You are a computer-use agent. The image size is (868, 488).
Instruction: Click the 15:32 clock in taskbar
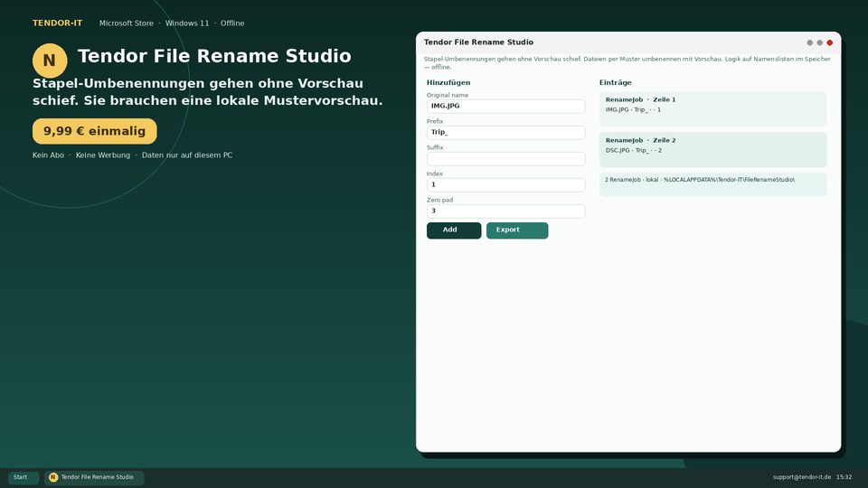[844, 477]
